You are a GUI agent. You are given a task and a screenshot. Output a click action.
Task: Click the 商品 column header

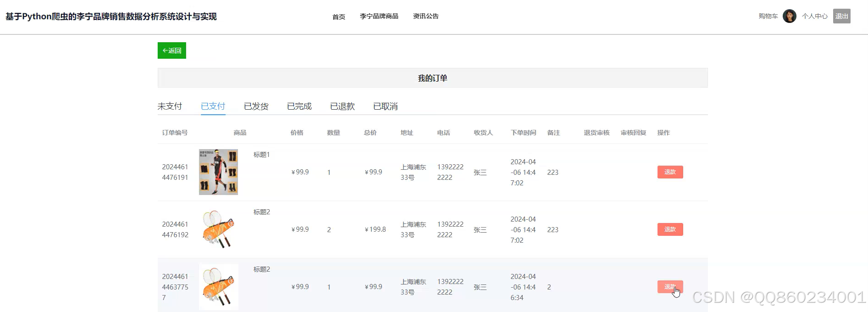(x=240, y=133)
